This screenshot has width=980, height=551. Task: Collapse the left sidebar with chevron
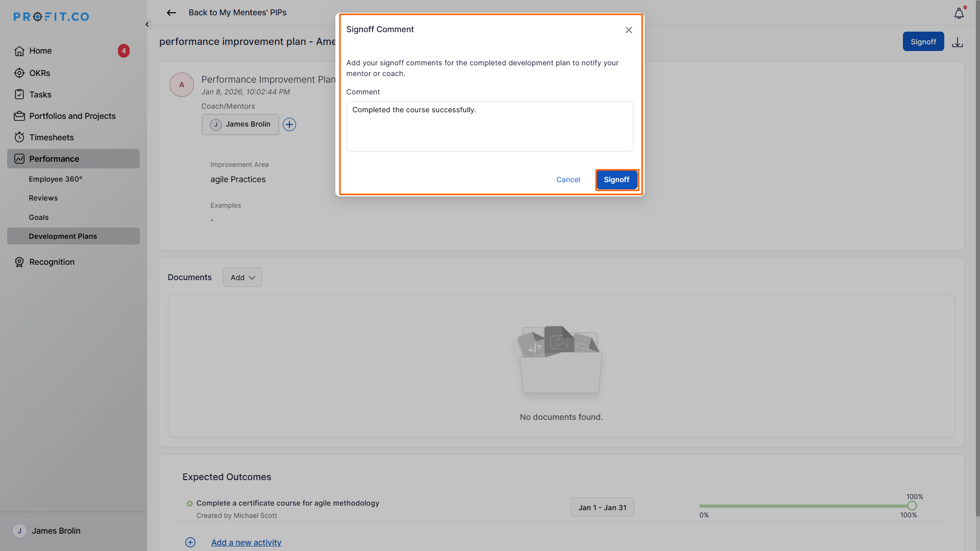click(147, 24)
